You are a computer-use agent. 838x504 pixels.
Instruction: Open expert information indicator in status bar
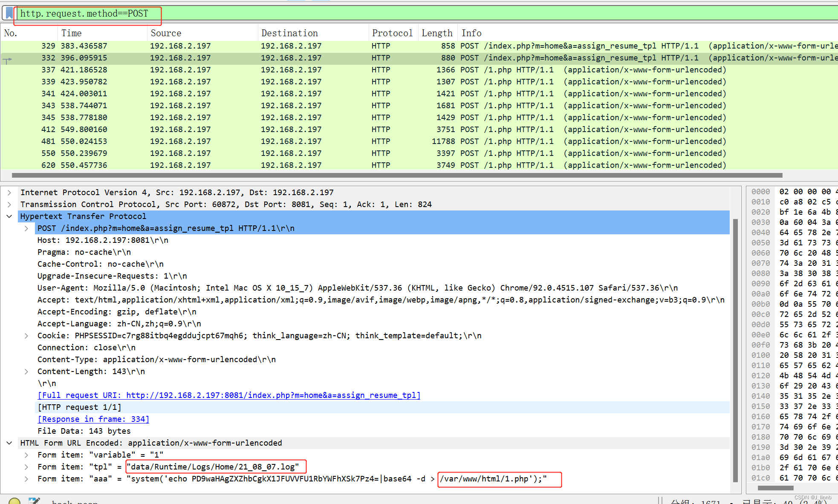coord(14,501)
